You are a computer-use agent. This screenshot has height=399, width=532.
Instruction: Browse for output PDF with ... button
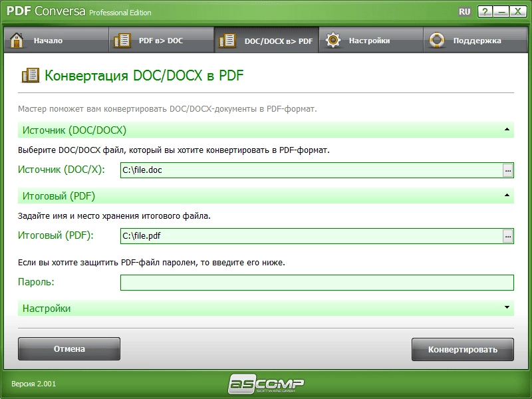click(507, 236)
